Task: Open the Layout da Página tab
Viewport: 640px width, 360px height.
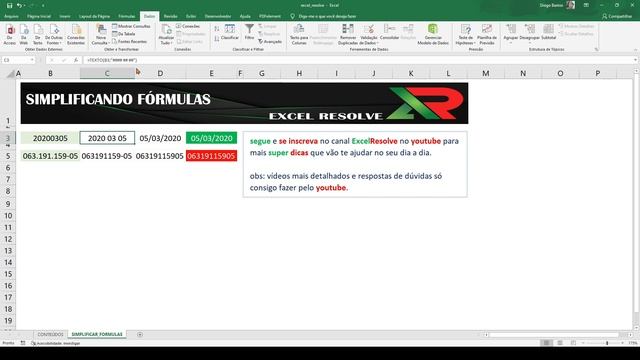Action: [x=94, y=16]
